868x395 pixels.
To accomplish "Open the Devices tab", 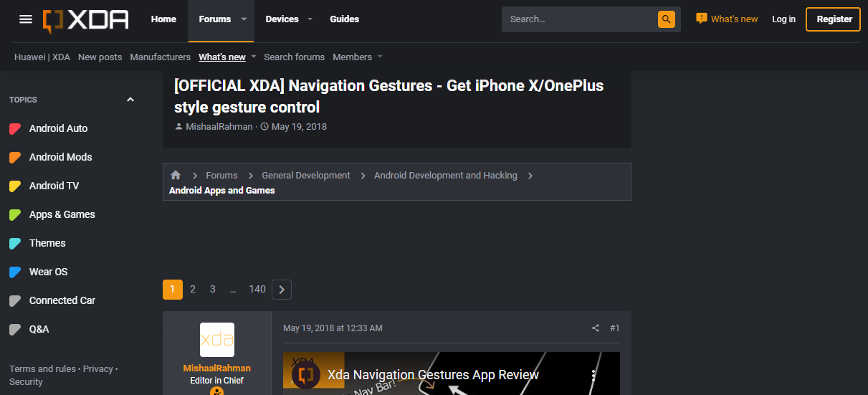I will (x=282, y=19).
